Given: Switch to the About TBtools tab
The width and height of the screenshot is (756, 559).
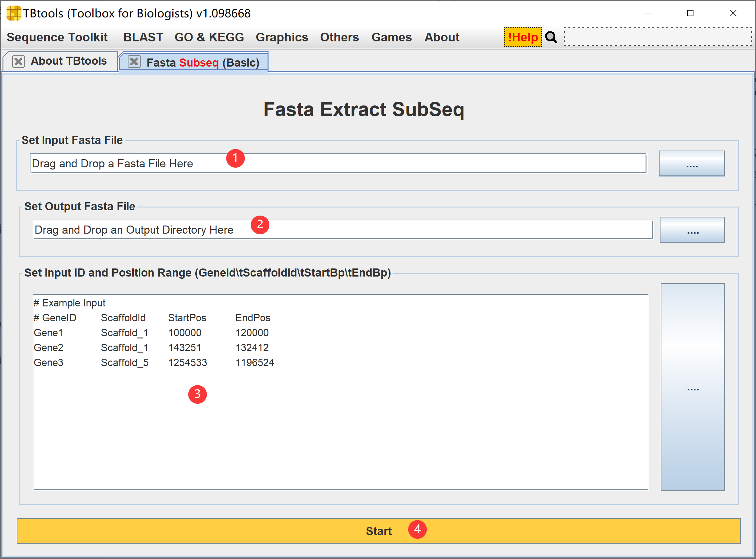Looking at the screenshot, I should (69, 61).
